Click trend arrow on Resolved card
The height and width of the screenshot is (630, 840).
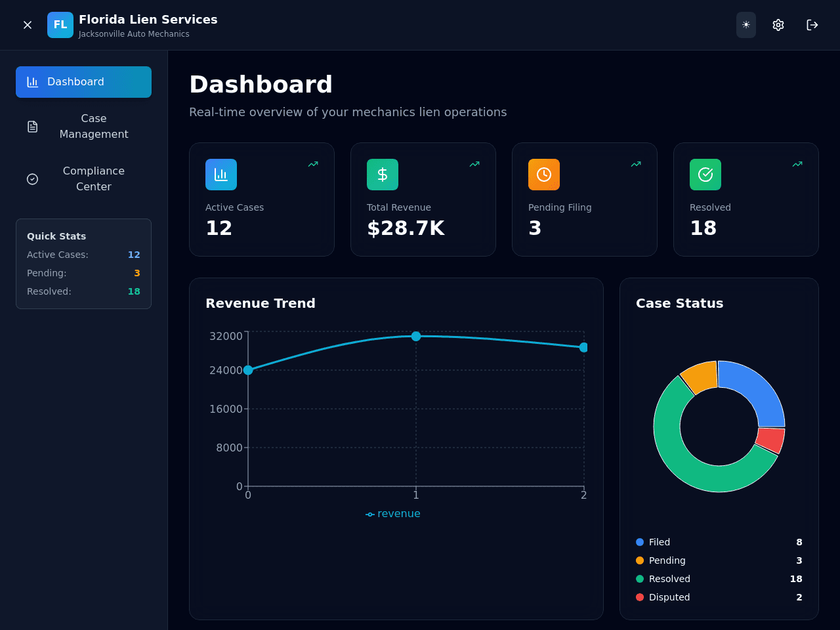point(797,164)
